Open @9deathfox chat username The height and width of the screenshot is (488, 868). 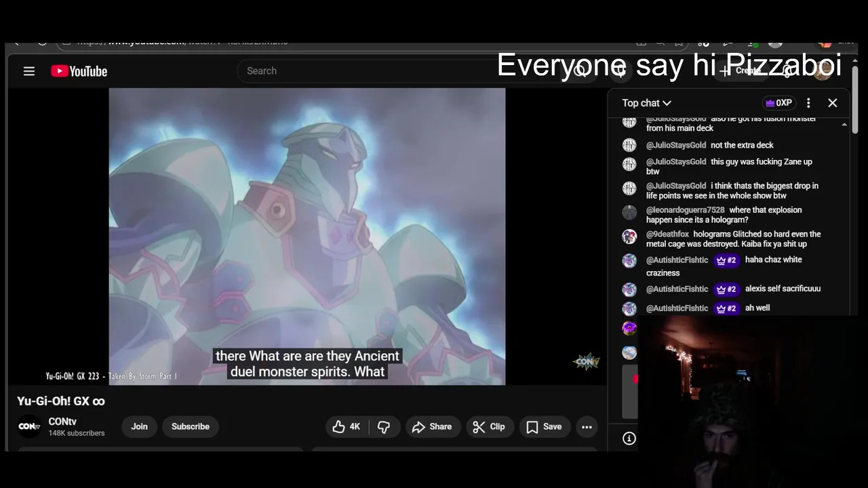pyautogui.click(x=667, y=234)
